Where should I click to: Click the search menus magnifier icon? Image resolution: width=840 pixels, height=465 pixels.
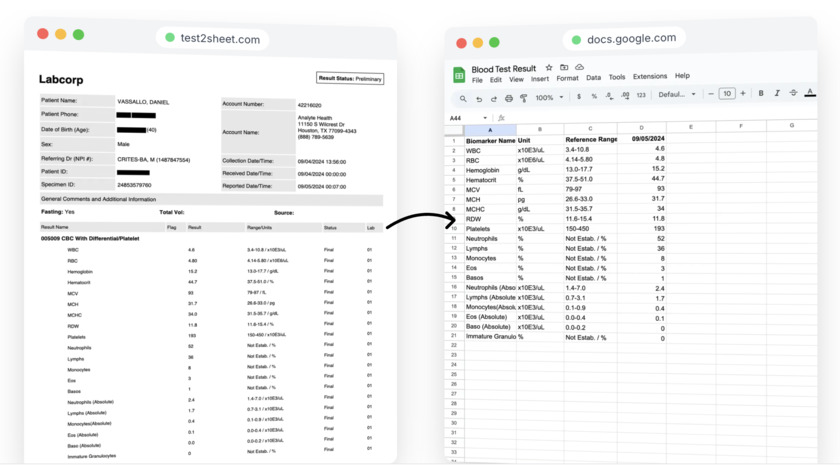pyautogui.click(x=463, y=99)
